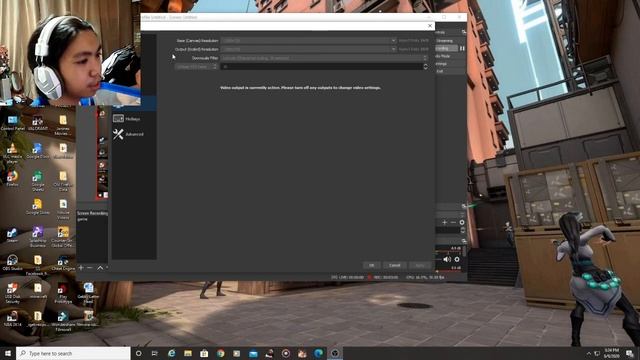Open audio mixer gear settings icon

457,259
